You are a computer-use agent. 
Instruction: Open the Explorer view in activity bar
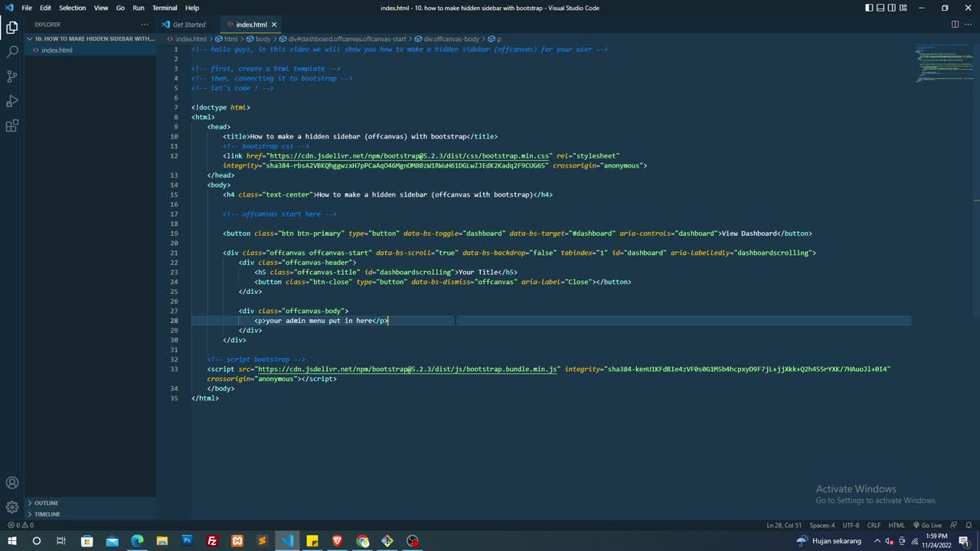coord(11,28)
